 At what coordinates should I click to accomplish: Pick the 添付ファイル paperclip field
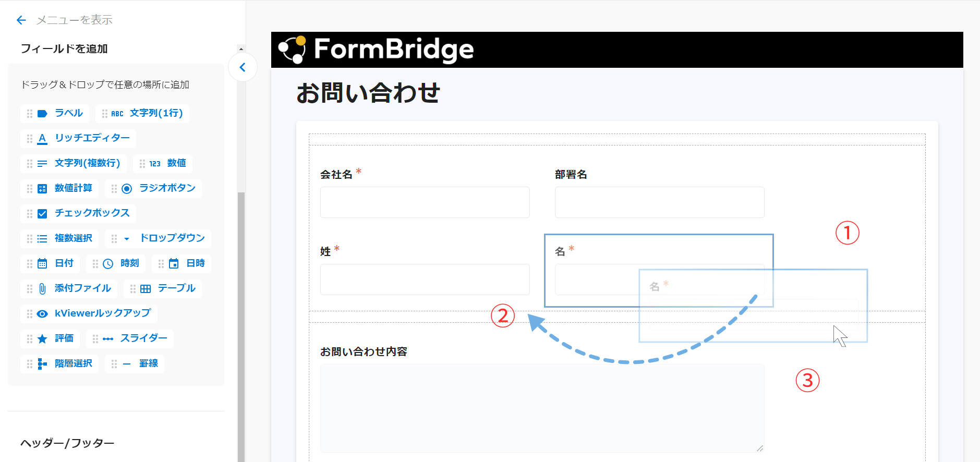(x=69, y=288)
